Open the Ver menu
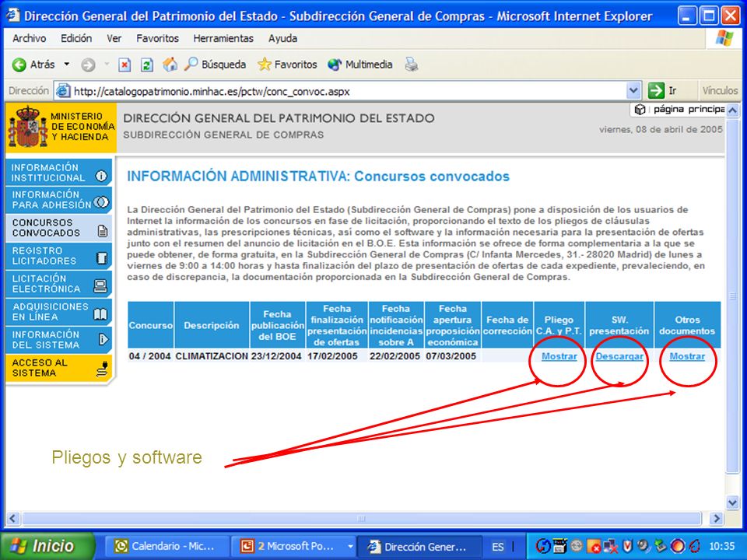 pyautogui.click(x=114, y=39)
